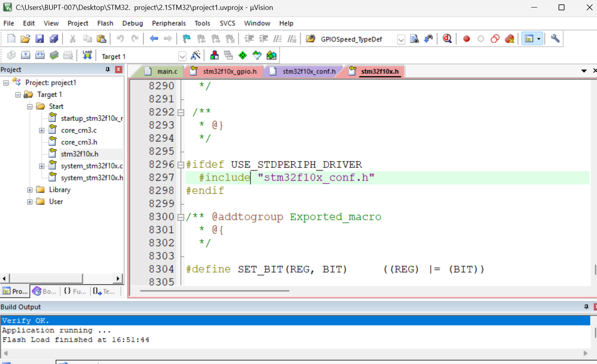Expand the core_cm3.c node
The image size is (597, 364).
pyautogui.click(x=42, y=130)
